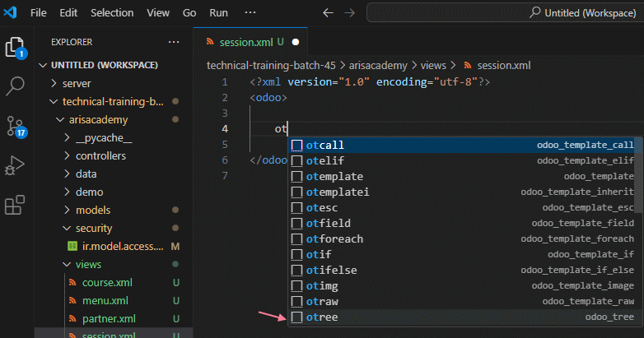
Task: Open Explorer views and more actions ellipsis
Action: pyautogui.click(x=174, y=42)
